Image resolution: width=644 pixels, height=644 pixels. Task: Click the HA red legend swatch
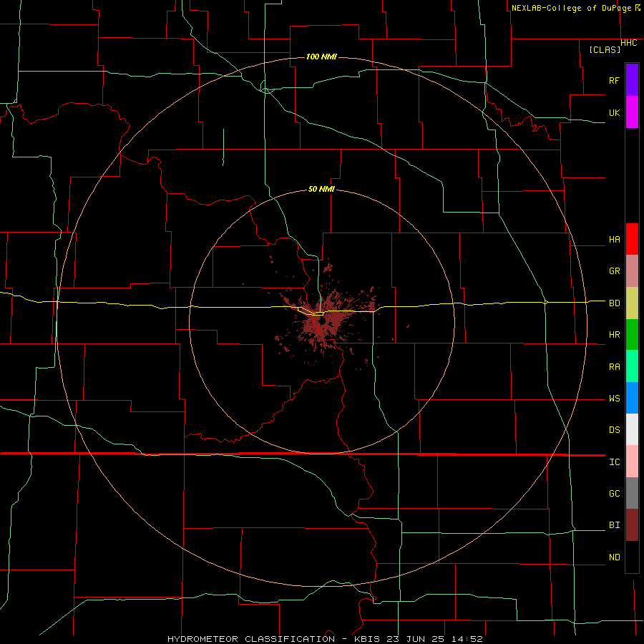(632, 239)
